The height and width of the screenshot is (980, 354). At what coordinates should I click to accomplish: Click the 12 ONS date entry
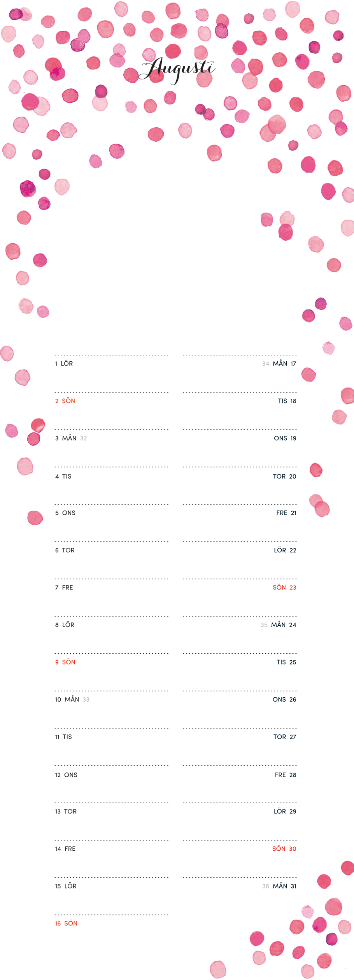pos(66,775)
